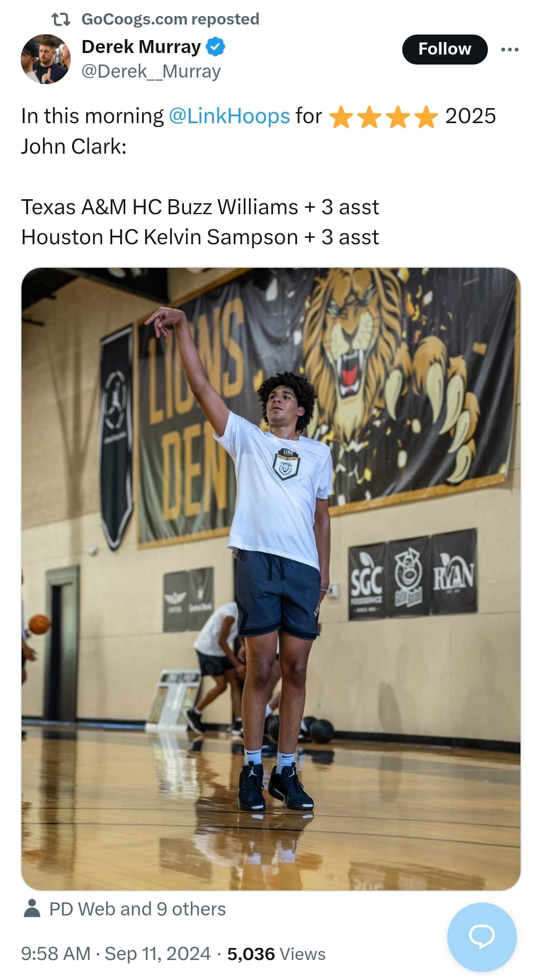Click the four-star rating emojis

click(383, 117)
